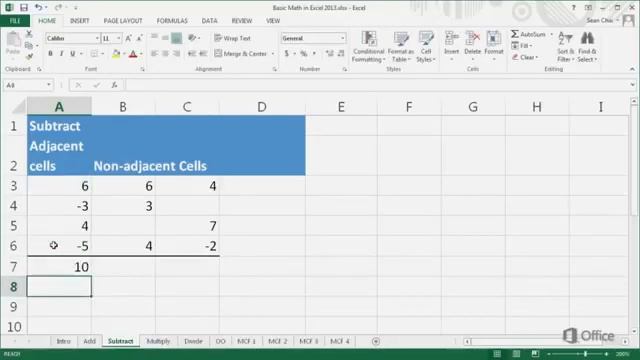The image size is (640, 360).
Task: Click Merge & Center button
Action: (241, 53)
